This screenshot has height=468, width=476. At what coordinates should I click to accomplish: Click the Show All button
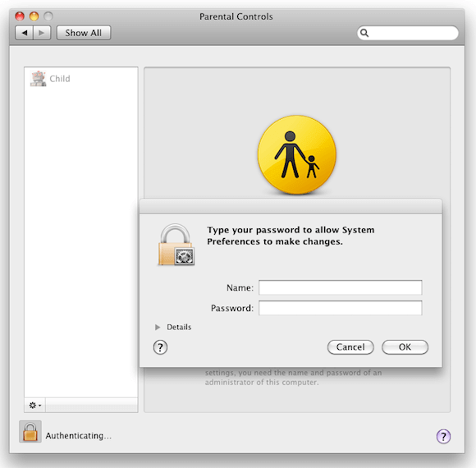coord(84,33)
